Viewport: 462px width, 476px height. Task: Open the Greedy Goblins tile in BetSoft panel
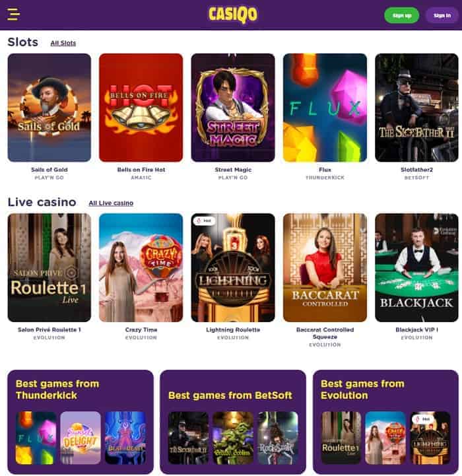pyautogui.click(x=233, y=438)
